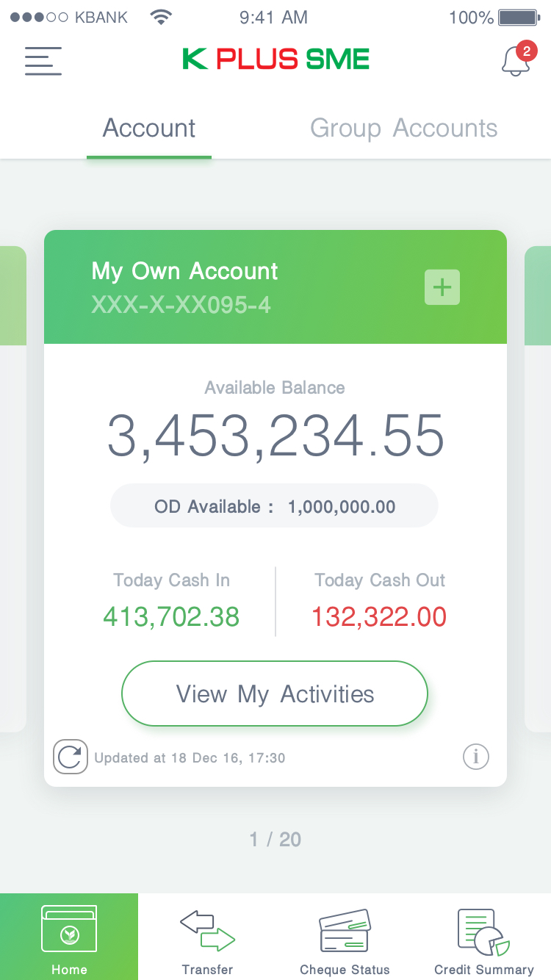Open the Transfer arrows icon
The height and width of the screenshot is (980, 551).
pos(207,930)
